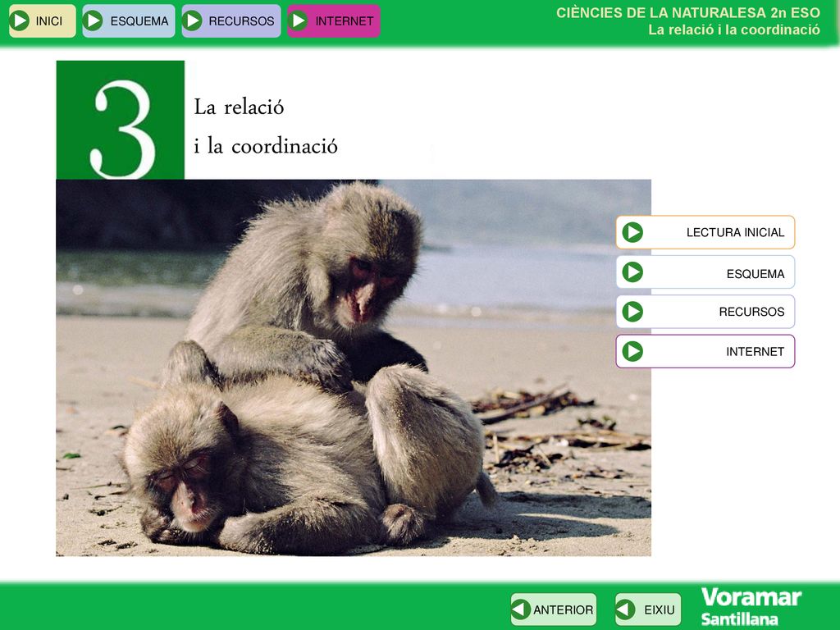Image resolution: width=840 pixels, height=630 pixels.
Task: Click the green arrow icon beside side INTERNET button
Action: pyautogui.click(x=632, y=351)
